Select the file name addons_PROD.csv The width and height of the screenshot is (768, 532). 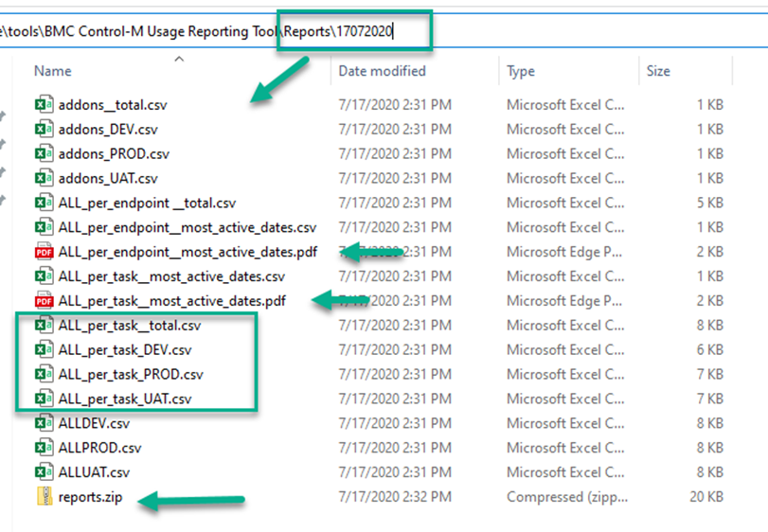(114, 153)
